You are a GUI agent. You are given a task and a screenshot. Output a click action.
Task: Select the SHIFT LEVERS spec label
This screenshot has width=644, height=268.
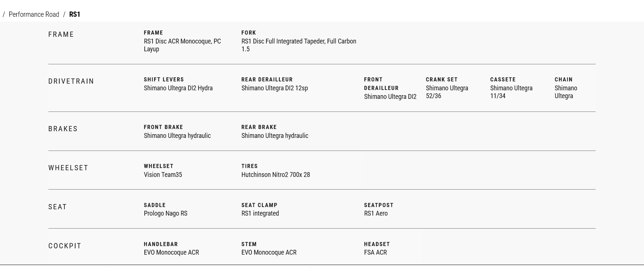point(164,80)
